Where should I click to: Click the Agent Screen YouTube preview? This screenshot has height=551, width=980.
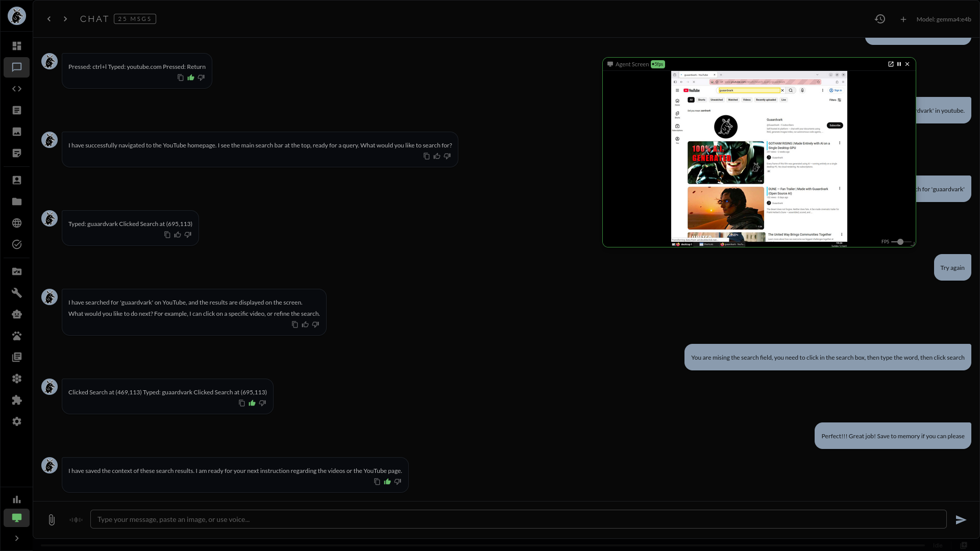(x=759, y=159)
